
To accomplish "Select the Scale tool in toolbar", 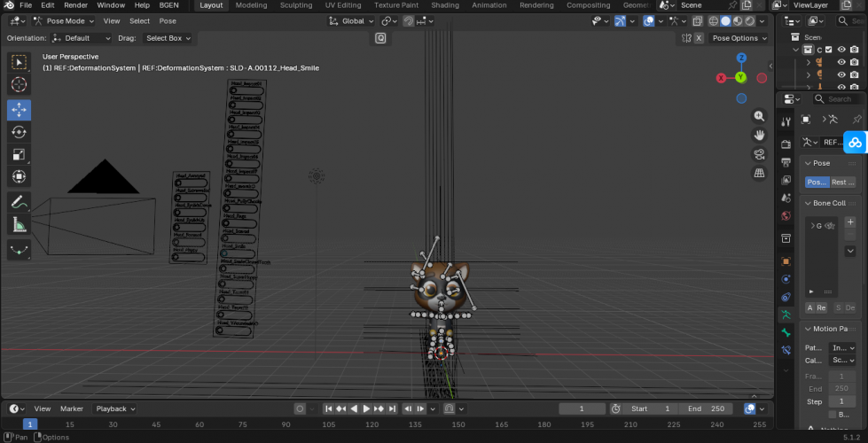I will [x=19, y=155].
